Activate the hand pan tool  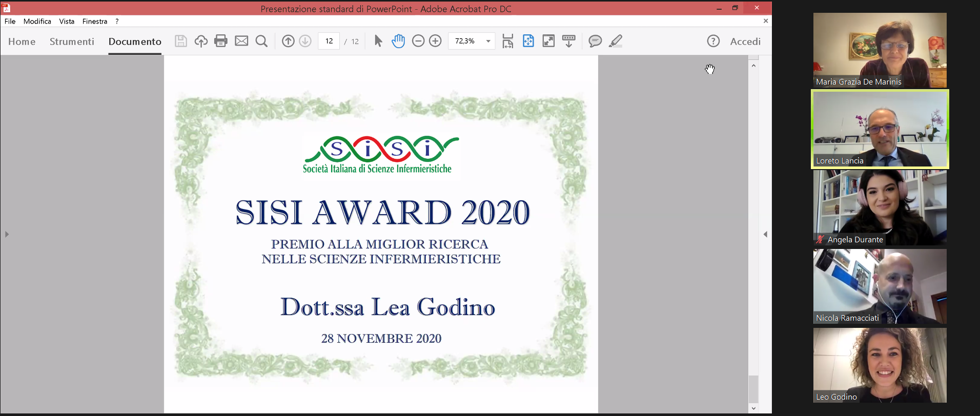tap(398, 41)
